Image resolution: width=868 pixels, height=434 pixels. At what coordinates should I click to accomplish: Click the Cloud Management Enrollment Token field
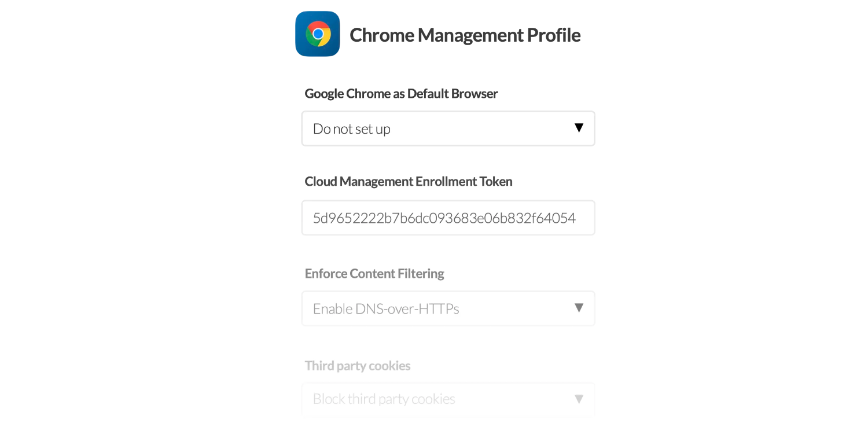click(x=448, y=218)
